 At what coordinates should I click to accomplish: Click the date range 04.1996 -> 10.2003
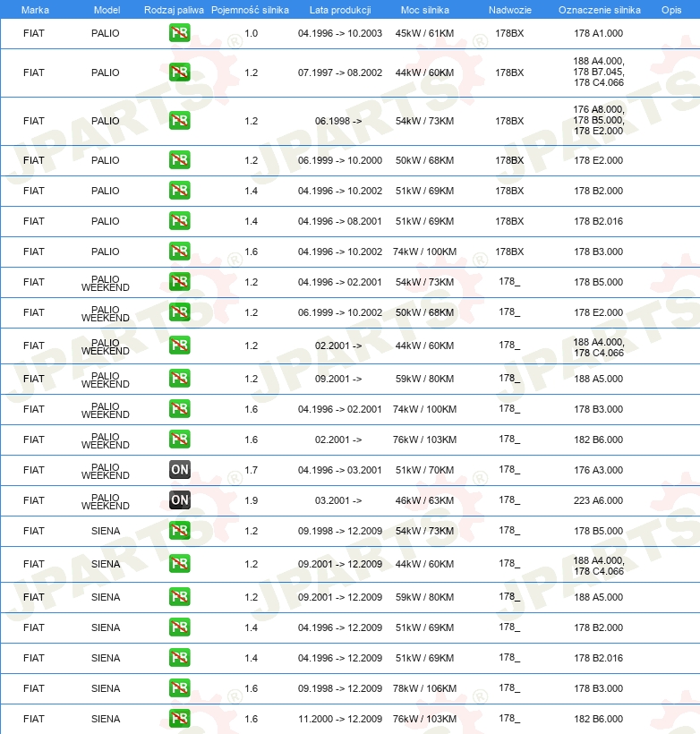coord(340,33)
